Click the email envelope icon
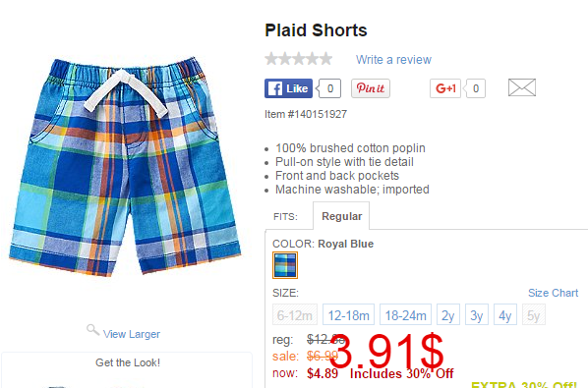This screenshot has height=388, width=588. pos(521,87)
